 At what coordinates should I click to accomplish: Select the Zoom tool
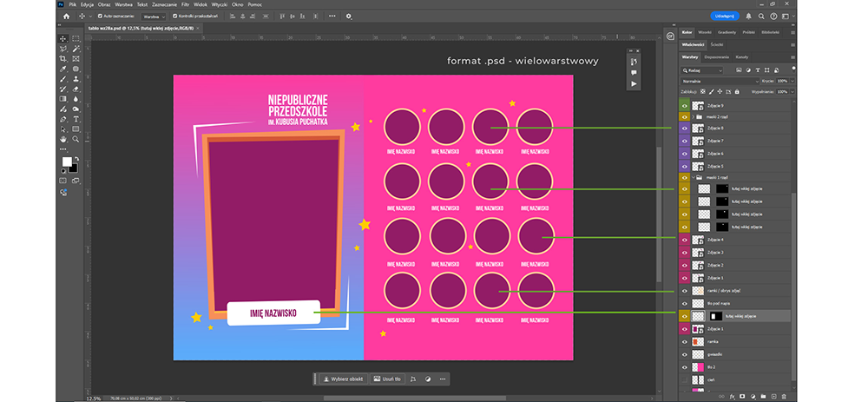(x=76, y=139)
